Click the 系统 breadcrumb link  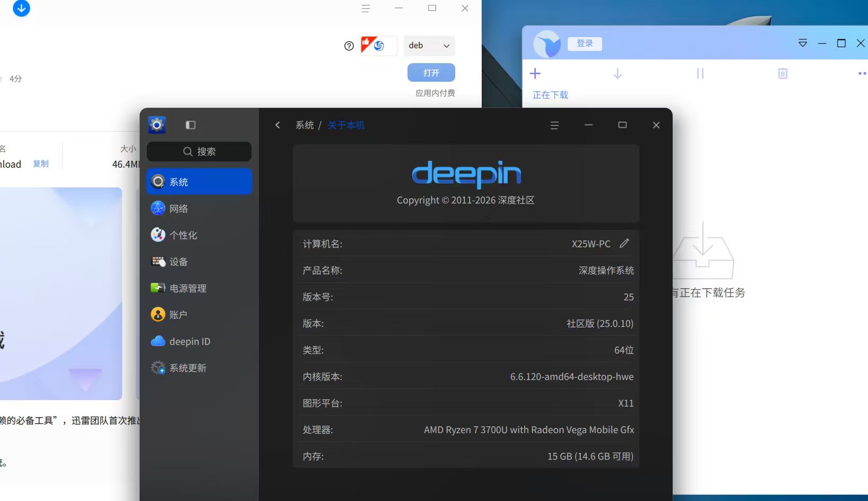(305, 125)
